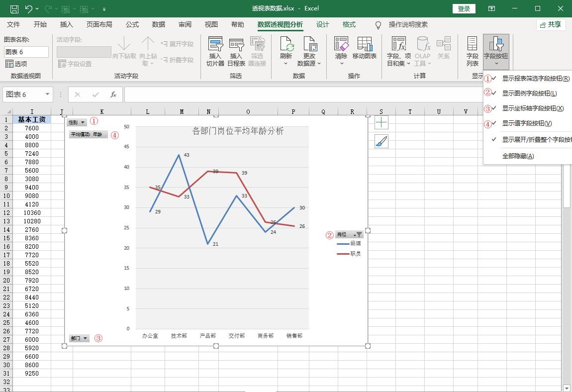The height and width of the screenshot is (392, 572).
Task: Click the 共享 (Share) button
Action: 551,24
